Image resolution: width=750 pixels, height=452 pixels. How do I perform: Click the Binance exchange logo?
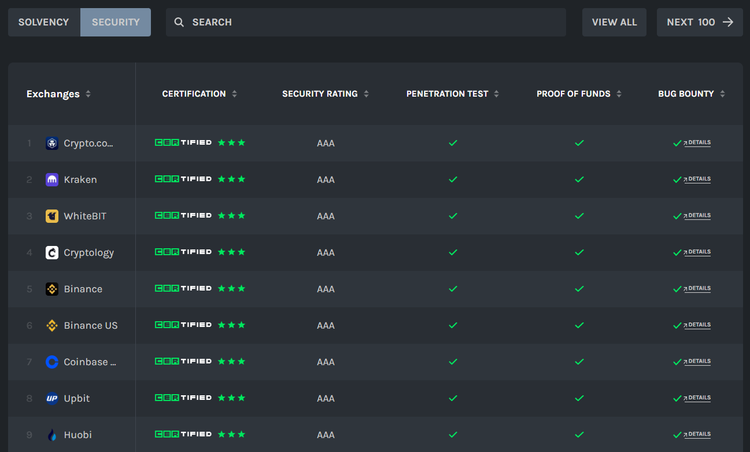(x=52, y=289)
